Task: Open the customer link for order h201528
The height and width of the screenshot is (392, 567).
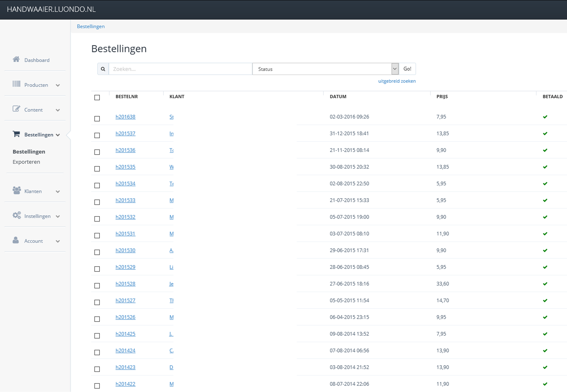Action: click(171, 284)
